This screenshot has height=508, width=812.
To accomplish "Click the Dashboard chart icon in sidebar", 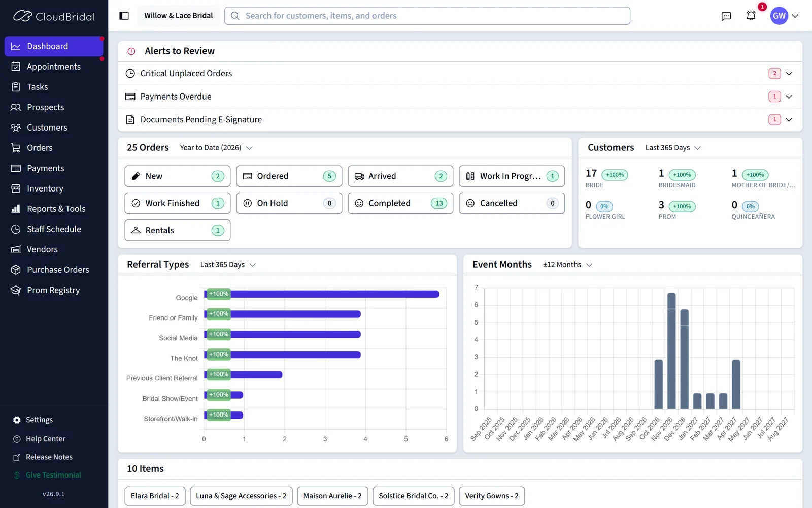I will pyautogui.click(x=16, y=46).
